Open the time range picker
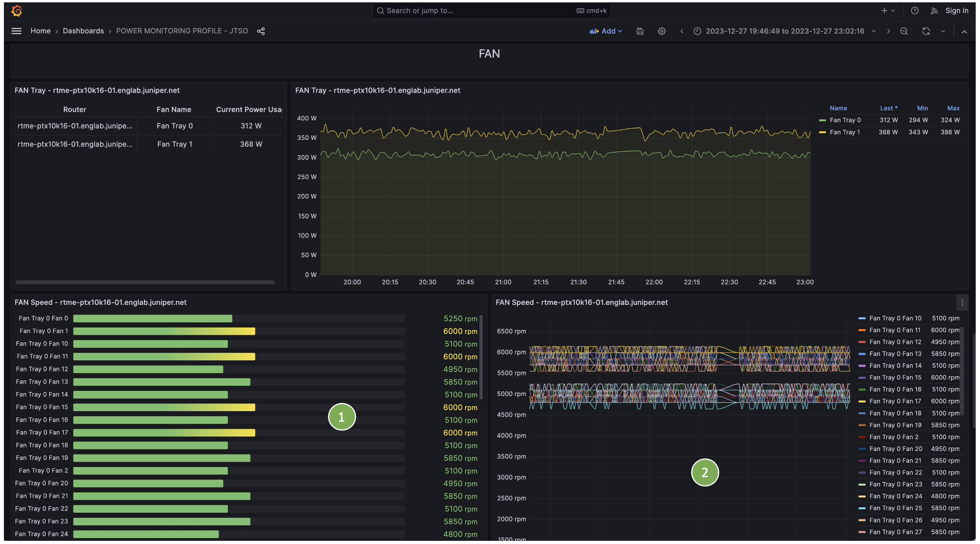The image size is (980, 544). [785, 31]
